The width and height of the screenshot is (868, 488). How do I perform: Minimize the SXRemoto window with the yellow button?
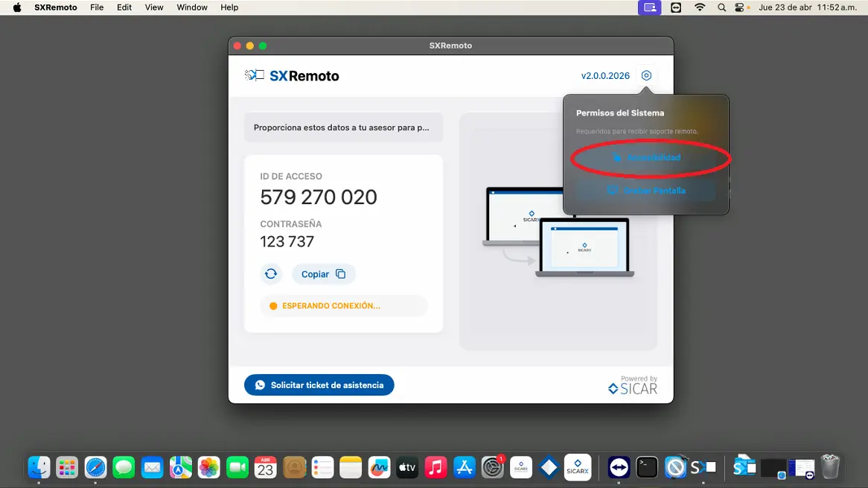click(x=249, y=45)
